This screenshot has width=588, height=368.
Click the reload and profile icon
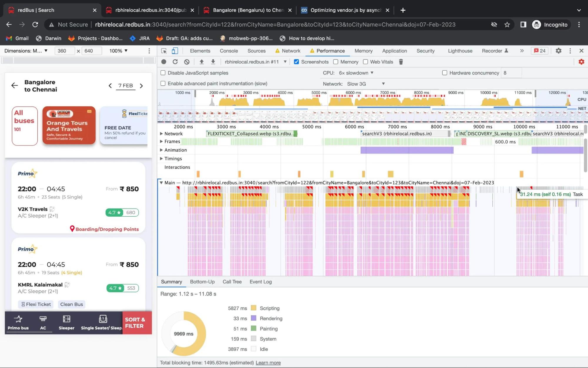175,62
